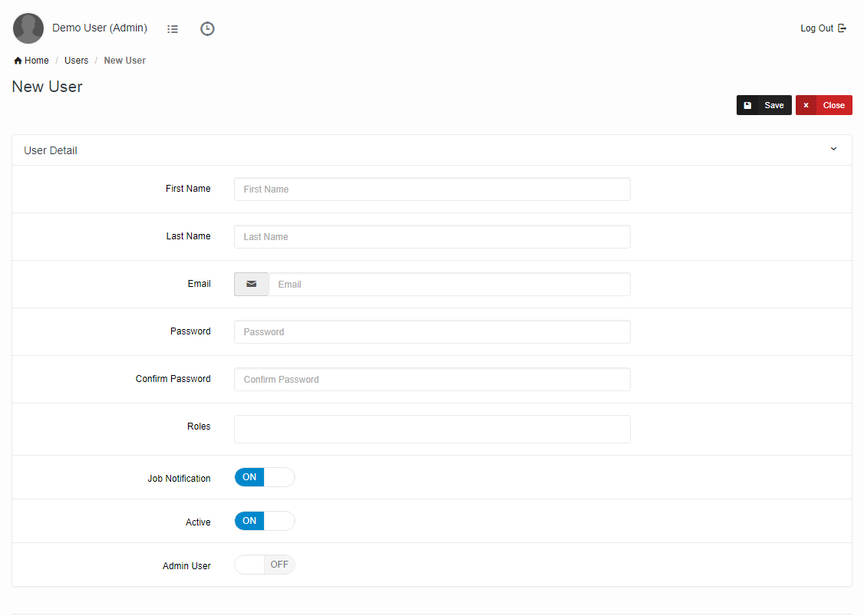Viewport: 864px width, 616px height.
Task: Focus the First Name field
Action: point(432,189)
